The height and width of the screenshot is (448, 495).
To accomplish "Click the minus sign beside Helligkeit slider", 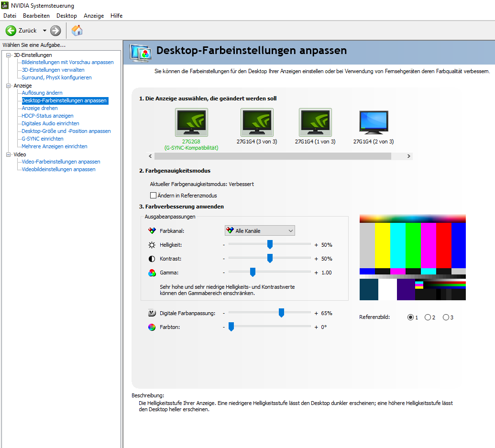I will pyautogui.click(x=224, y=245).
